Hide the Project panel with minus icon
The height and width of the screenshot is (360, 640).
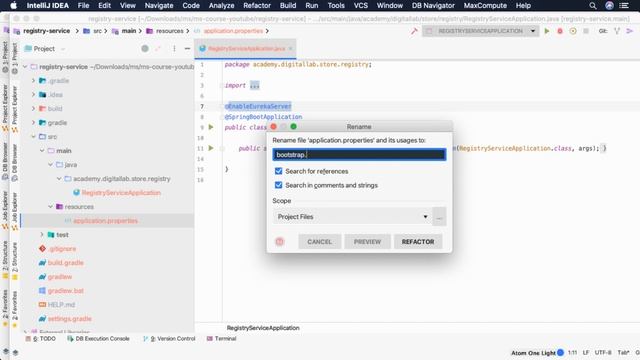(x=187, y=49)
